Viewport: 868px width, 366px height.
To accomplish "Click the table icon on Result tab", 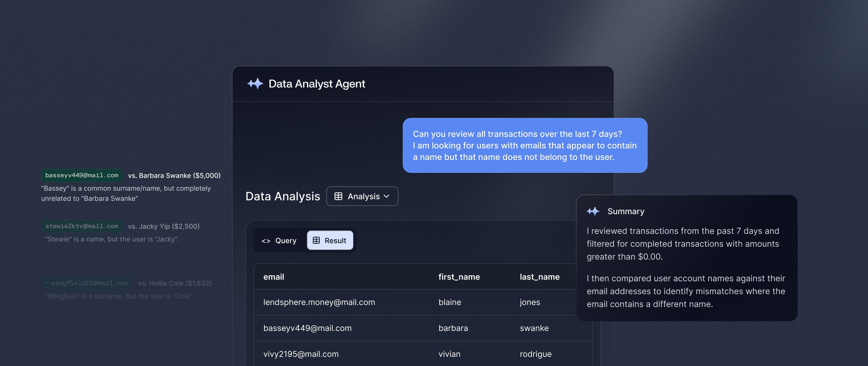I will coord(316,240).
